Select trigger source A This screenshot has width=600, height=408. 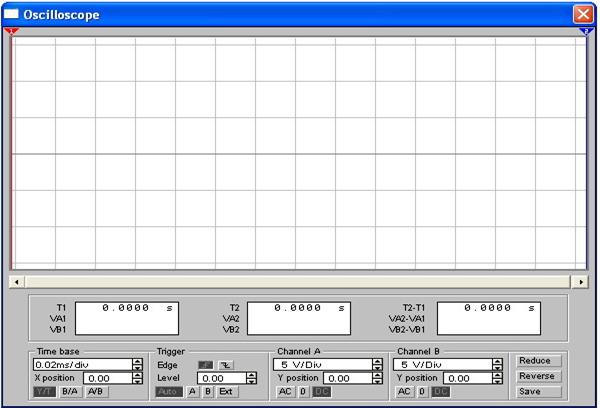[x=192, y=392]
